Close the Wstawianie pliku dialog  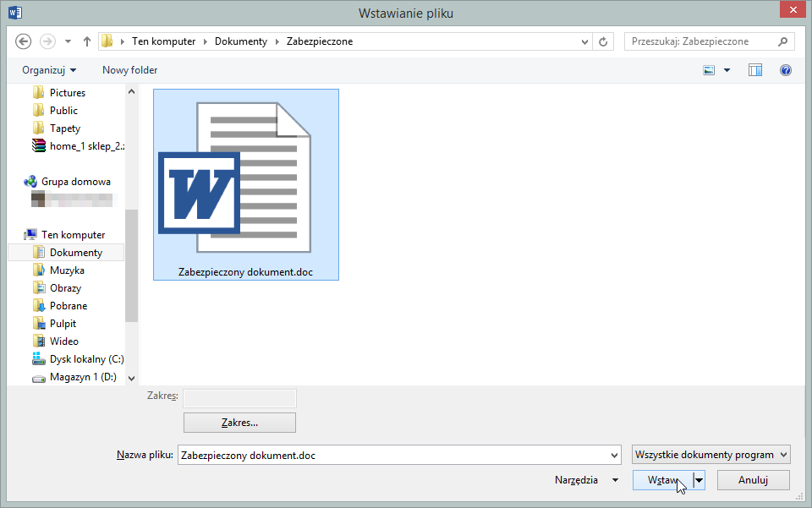793,10
